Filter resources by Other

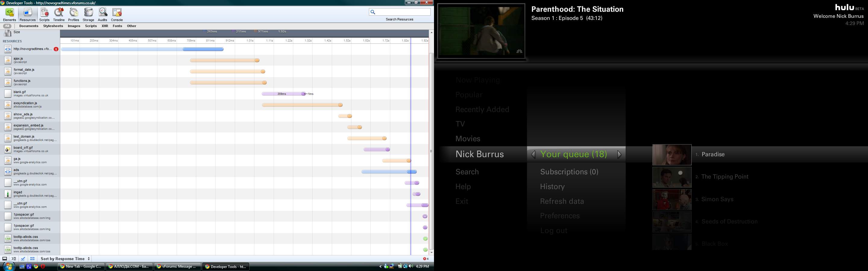pyautogui.click(x=131, y=26)
